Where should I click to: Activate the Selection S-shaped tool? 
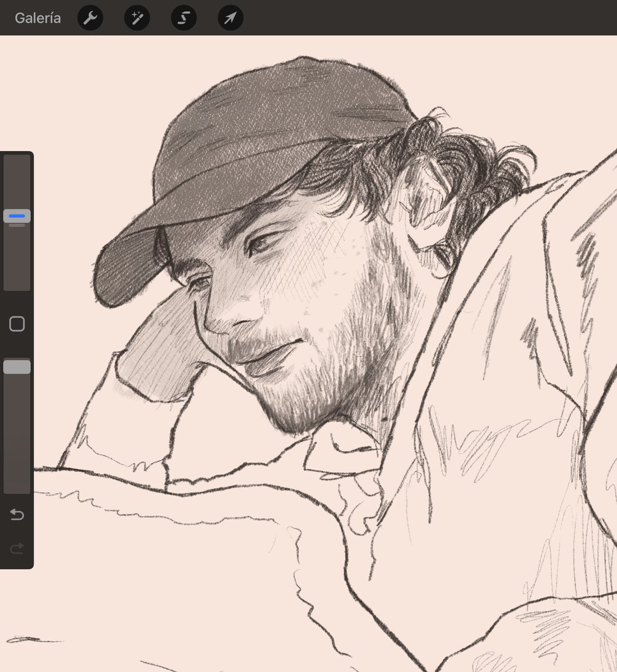click(184, 18)
